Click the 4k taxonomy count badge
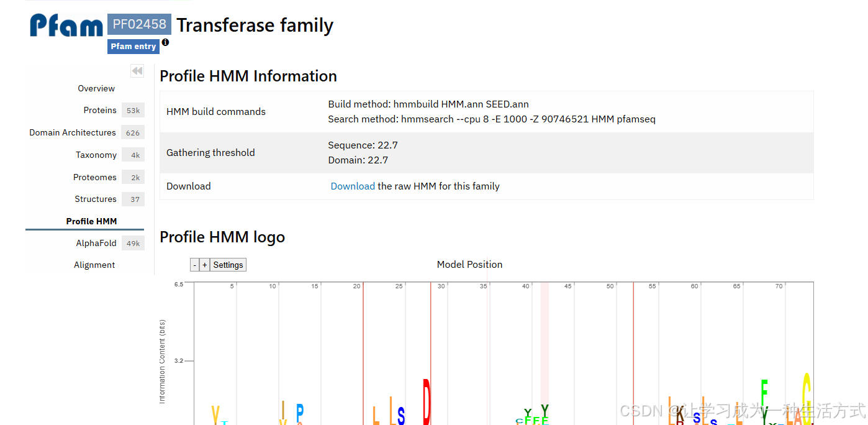Image resolution: width=868 pixels, height=425 pixels. click(x=133, y=155)
